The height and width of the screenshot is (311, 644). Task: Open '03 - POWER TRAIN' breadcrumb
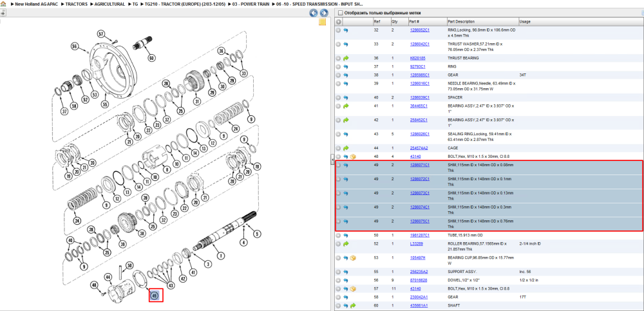tap(251, 4)
